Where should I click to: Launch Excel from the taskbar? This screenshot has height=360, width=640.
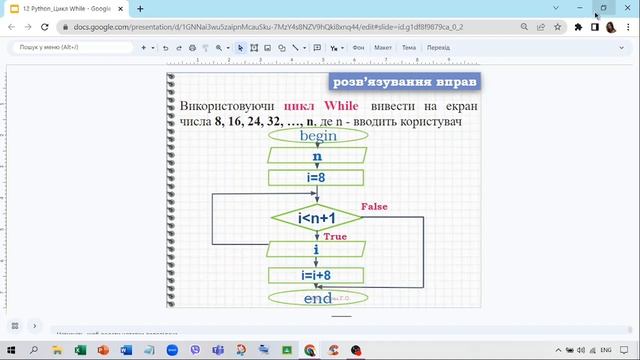(80, 350)
